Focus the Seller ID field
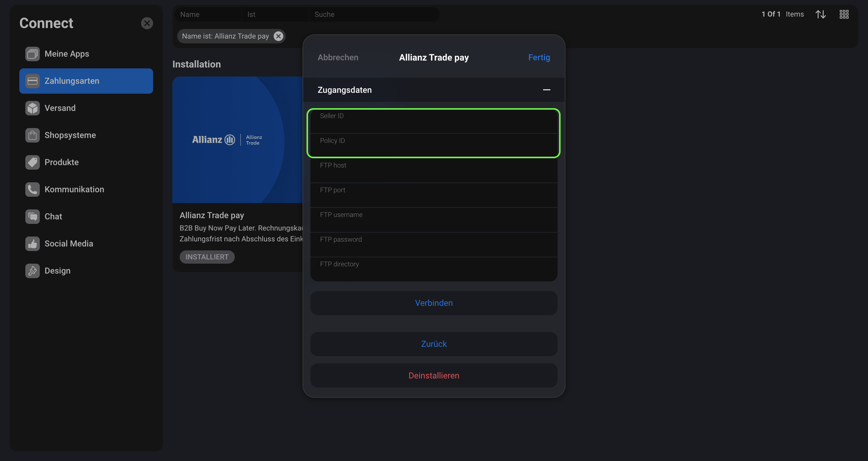This screenshot has height=461, width=868. point(434,121)
